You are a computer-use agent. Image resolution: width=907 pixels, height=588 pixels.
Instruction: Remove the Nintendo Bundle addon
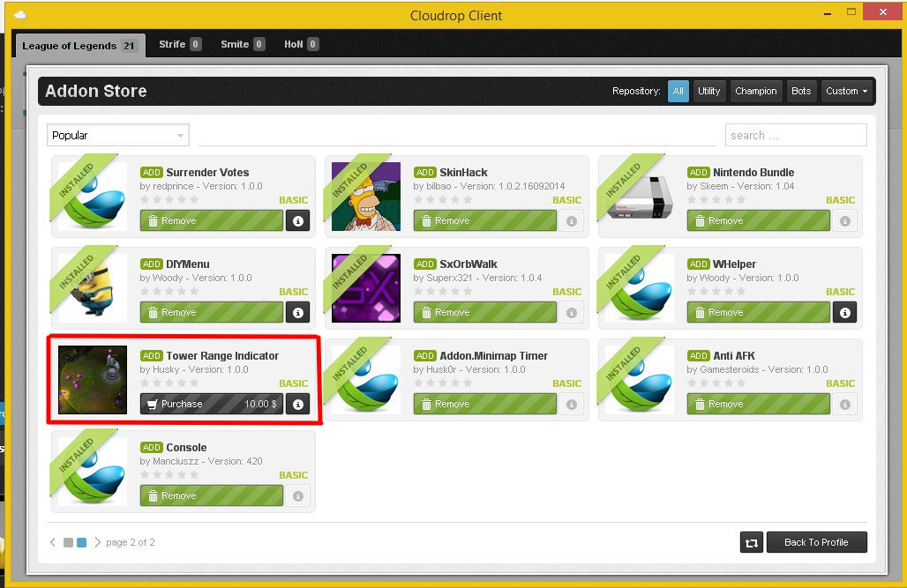(x=759, y=221)
